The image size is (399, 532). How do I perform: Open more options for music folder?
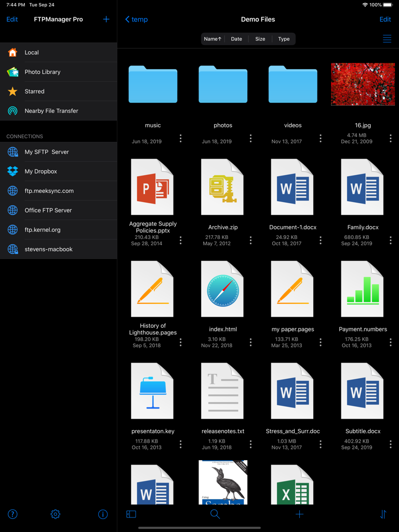(x=181, y=138)
